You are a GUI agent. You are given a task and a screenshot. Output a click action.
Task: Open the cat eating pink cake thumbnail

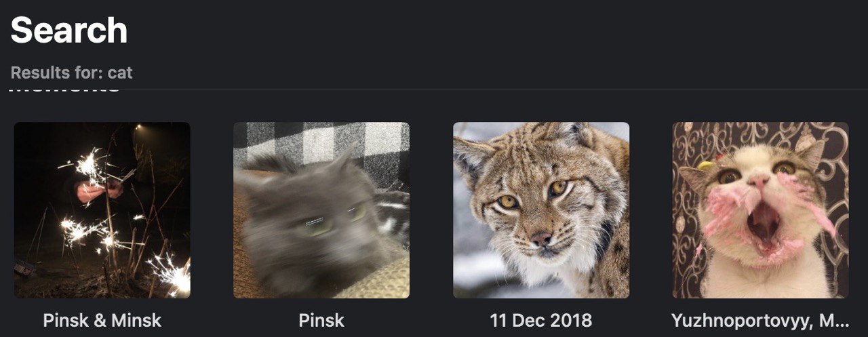point(761,210)
